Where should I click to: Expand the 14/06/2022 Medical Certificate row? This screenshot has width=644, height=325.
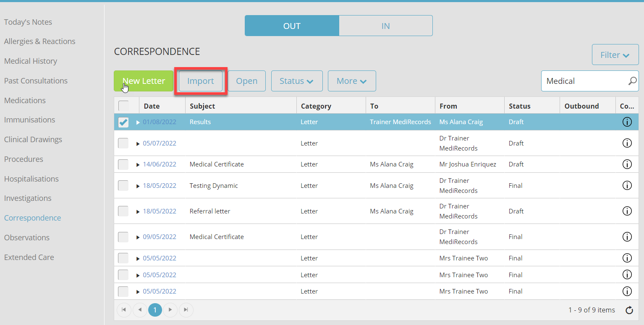(x=138, y=165)
